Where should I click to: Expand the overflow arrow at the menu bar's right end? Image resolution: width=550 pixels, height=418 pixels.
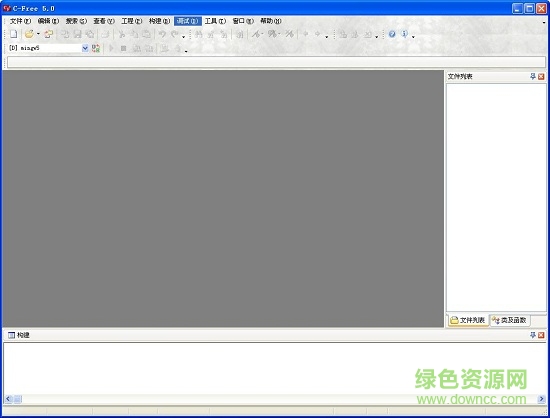pos(544,22)
